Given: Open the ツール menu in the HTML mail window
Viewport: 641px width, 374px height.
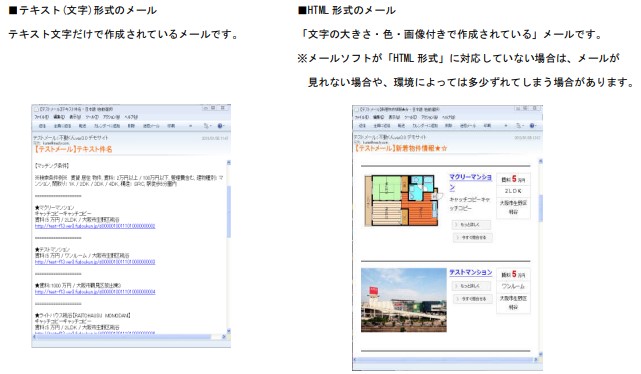Looking at the screenshot, I should [x=410, y=117].
